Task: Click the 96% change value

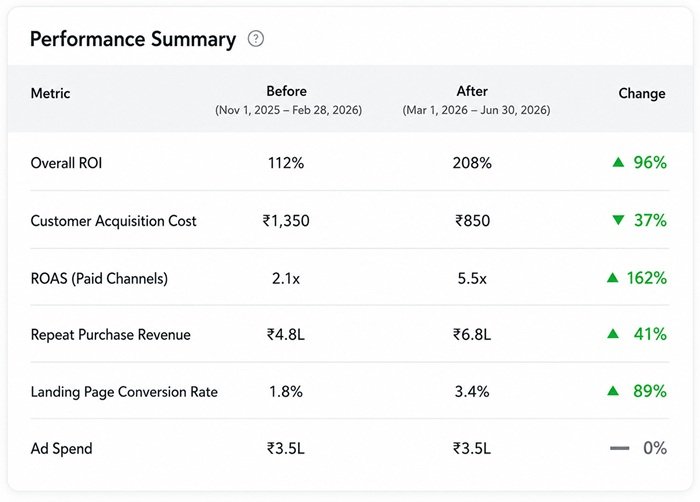Action: [650, 162]
